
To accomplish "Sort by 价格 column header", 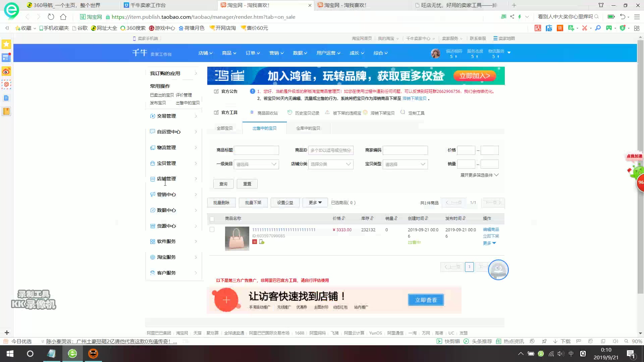I will click(x=339, y=219).
